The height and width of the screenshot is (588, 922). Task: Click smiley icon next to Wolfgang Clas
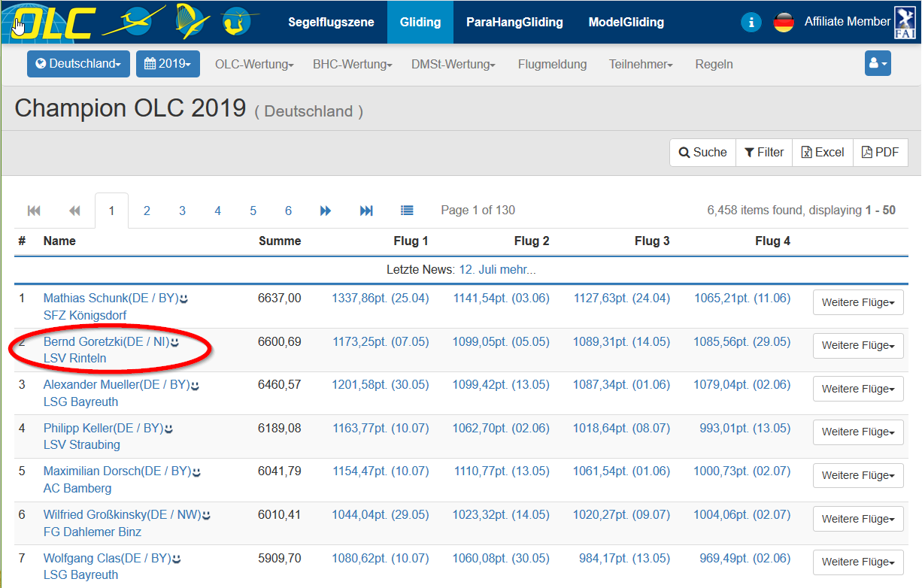176,559
